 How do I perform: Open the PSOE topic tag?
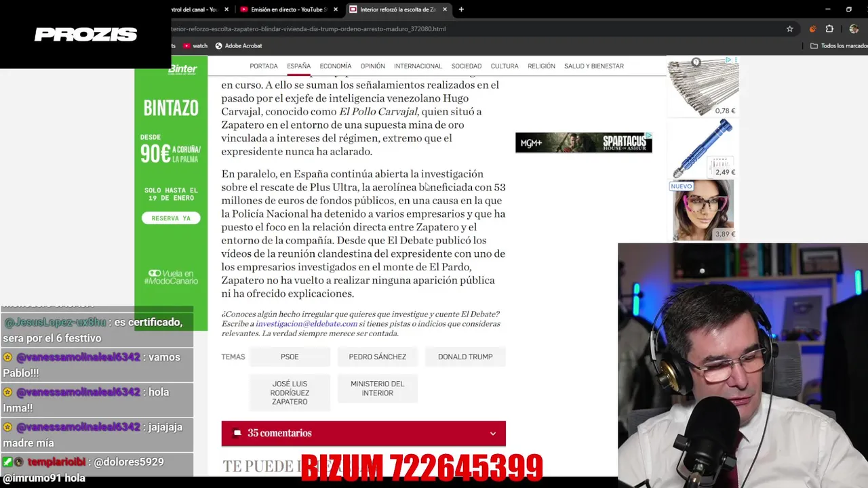pyautogui.click(x=290, y=357)
